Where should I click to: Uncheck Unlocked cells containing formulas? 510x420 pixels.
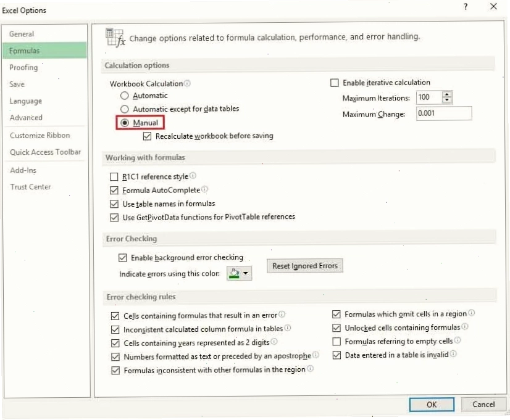point(337,327)
